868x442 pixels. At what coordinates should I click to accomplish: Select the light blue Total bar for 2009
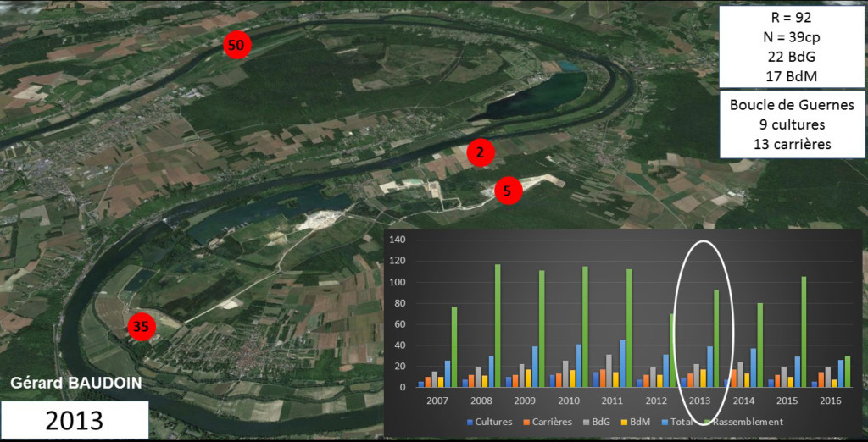click(x=535, y=367)
